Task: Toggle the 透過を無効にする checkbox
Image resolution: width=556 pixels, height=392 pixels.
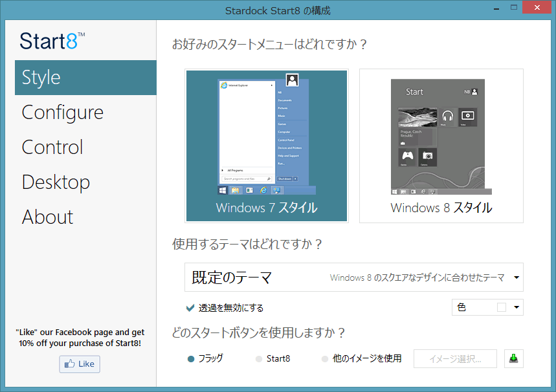Action: (x=190, y=308)
